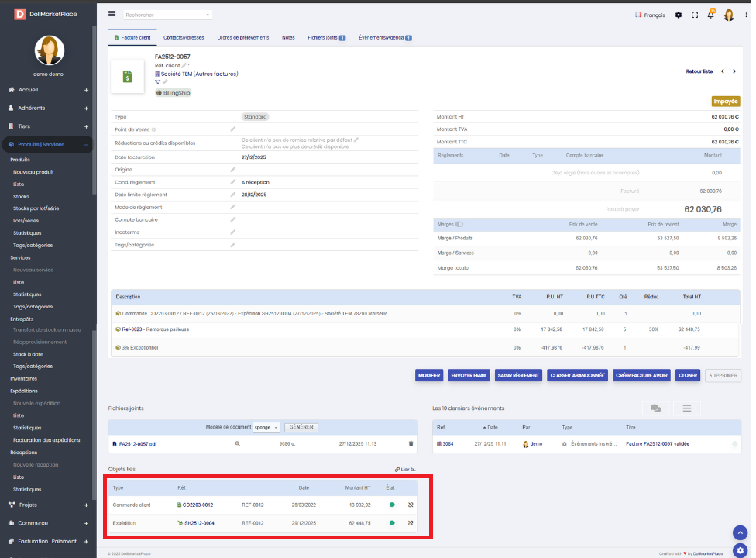756x558 pixels.
Task: Open Modèle de document dropdown
Action: [x=266, y=427]
